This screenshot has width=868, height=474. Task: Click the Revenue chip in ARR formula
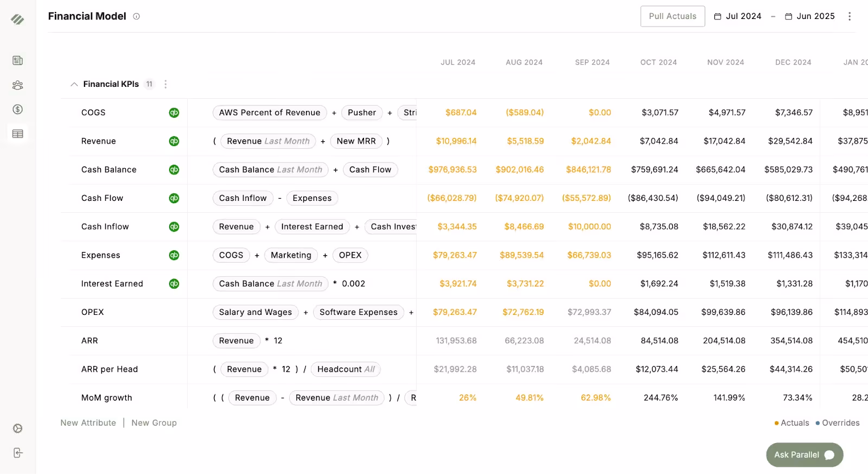(x=237, y=340)
